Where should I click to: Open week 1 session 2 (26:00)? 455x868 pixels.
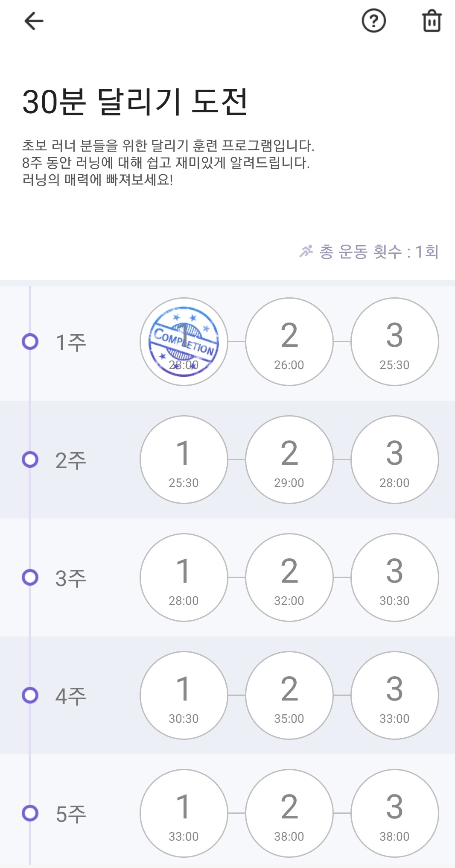point(289,342)
